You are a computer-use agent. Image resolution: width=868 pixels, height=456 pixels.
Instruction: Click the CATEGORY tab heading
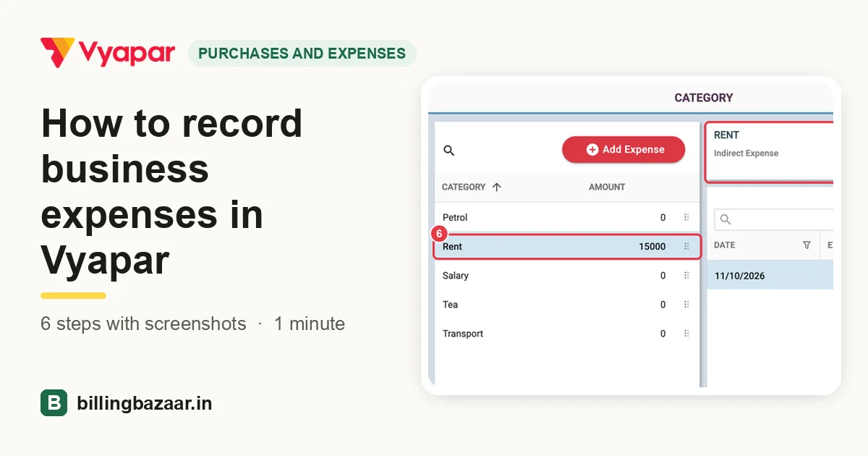[704, 98]
